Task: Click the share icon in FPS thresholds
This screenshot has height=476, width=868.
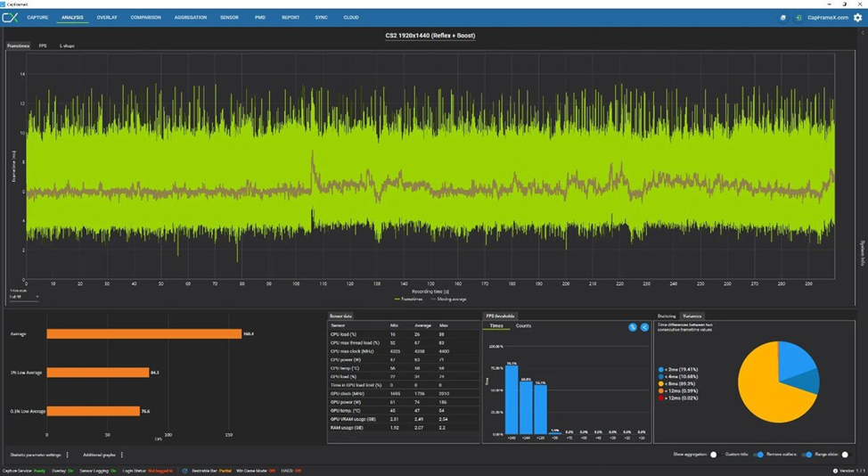Action: pyautogui.click(x=644, y=327)
